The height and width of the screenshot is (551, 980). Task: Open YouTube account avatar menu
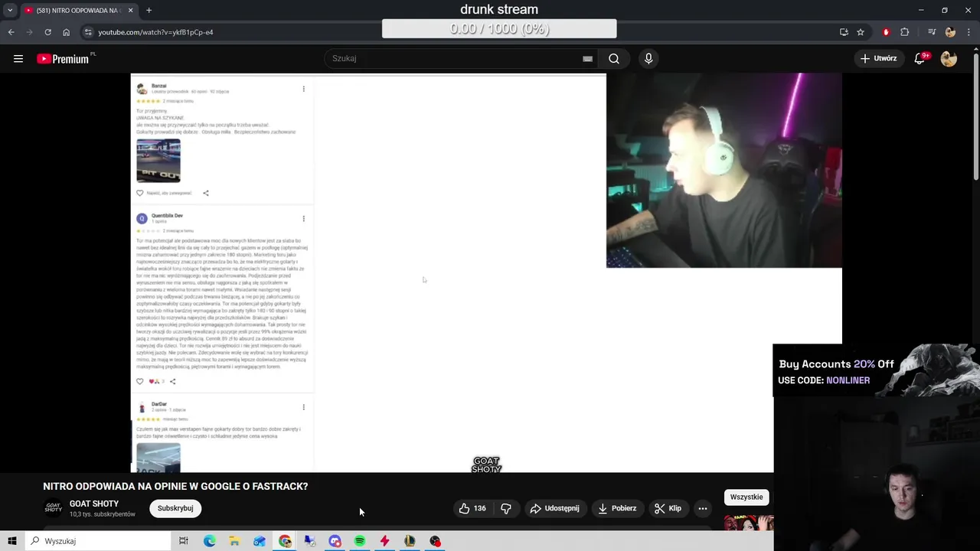coord(949,58)
